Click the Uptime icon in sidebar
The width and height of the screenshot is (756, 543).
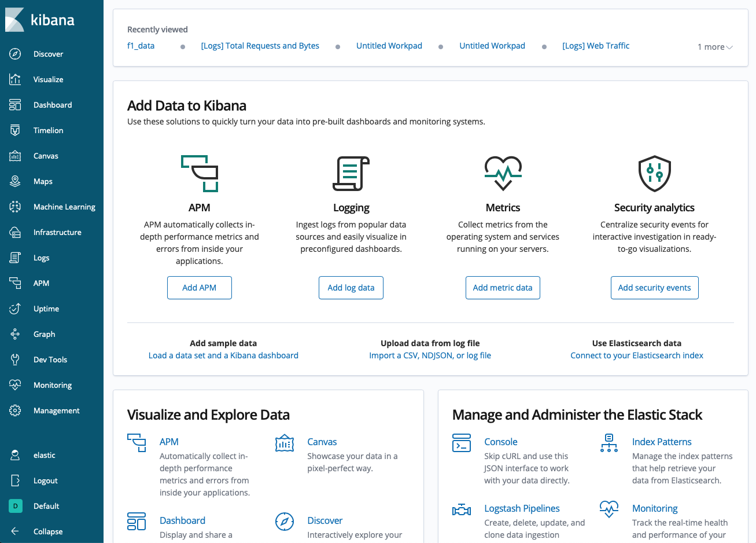(15, 309)
